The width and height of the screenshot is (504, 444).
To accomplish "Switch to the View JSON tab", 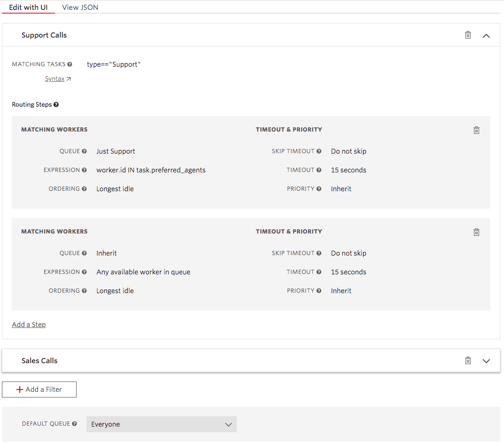I will point(79,7).
